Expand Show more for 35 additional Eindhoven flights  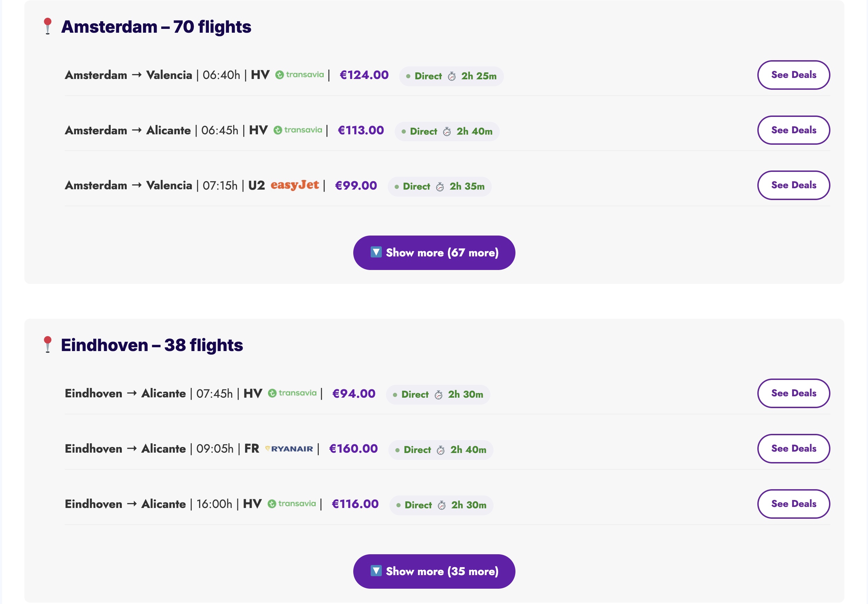point(434,572)
